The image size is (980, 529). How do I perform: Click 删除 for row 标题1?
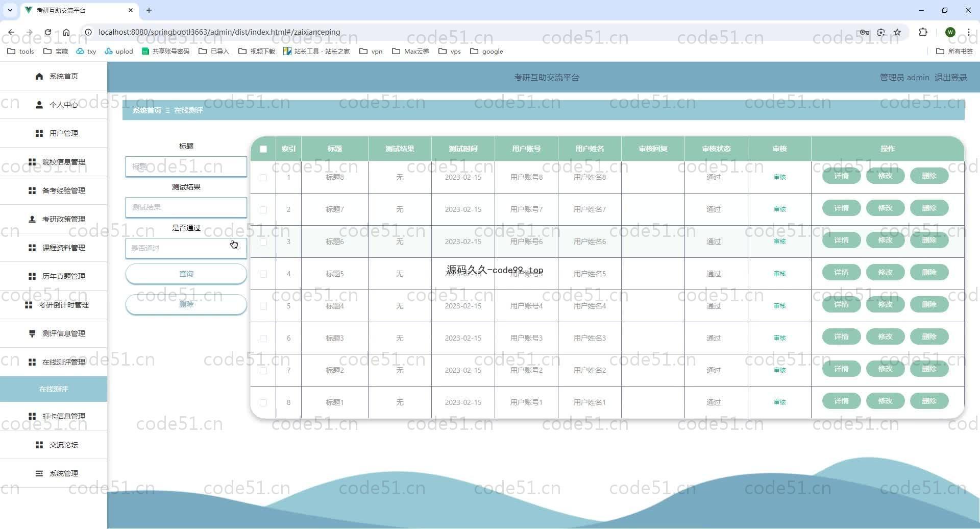point(929,401)
